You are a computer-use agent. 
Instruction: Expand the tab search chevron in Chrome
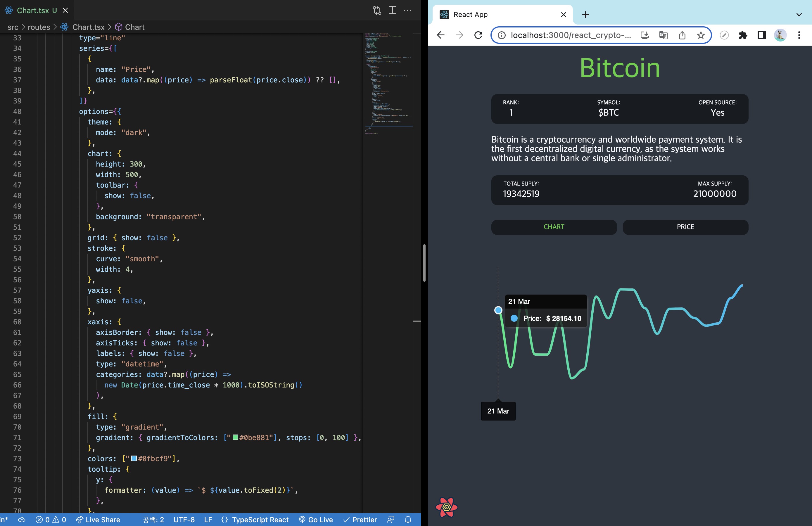coord(799,15)
